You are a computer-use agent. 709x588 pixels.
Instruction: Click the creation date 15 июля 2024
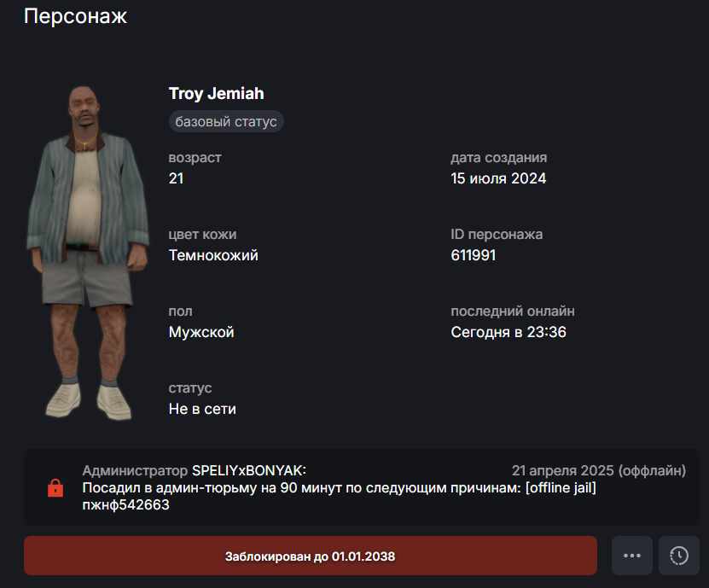tap(498, 178)
